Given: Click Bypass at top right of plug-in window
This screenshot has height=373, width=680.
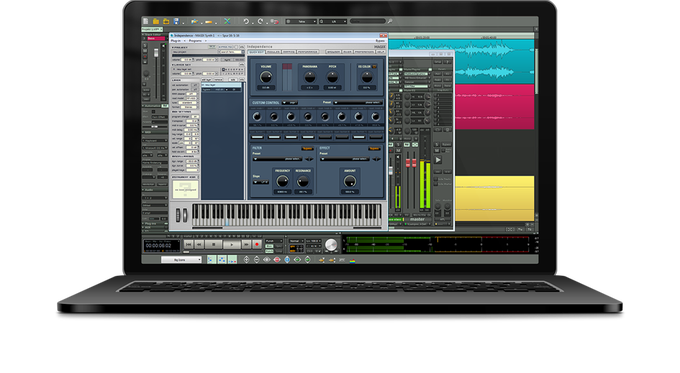Looking at the screenshot, I should click(380, 41).
